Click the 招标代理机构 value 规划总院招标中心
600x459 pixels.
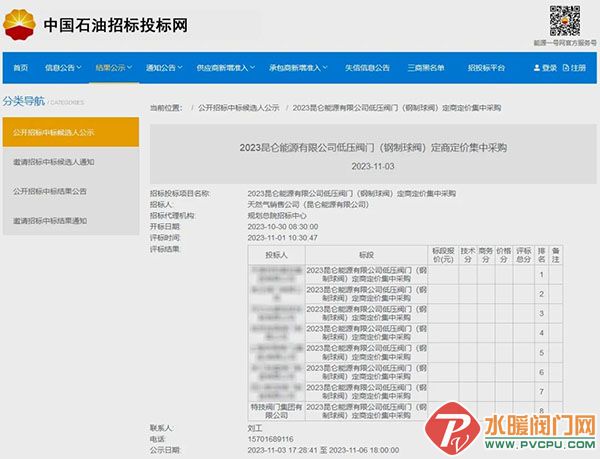pos(277,216)
